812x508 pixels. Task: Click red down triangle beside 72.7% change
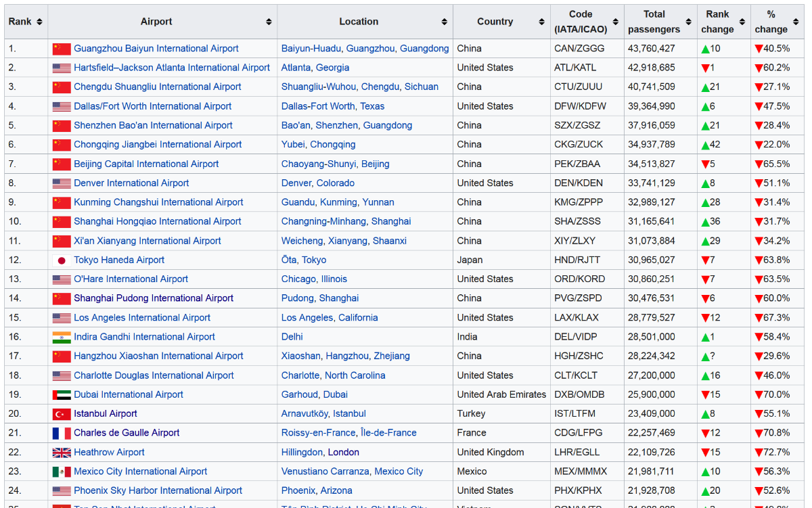[759, 453]
